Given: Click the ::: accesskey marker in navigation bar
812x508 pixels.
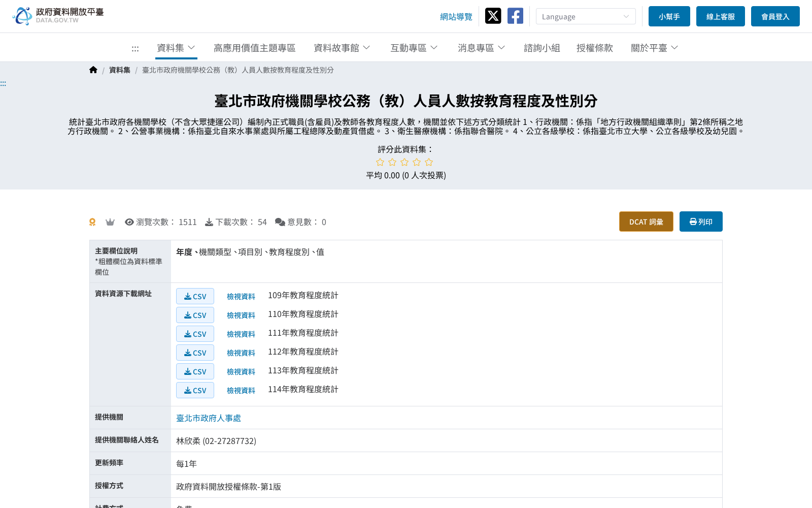Looking at the screenshot, I should pyautogui.click(x=135, y=49).
